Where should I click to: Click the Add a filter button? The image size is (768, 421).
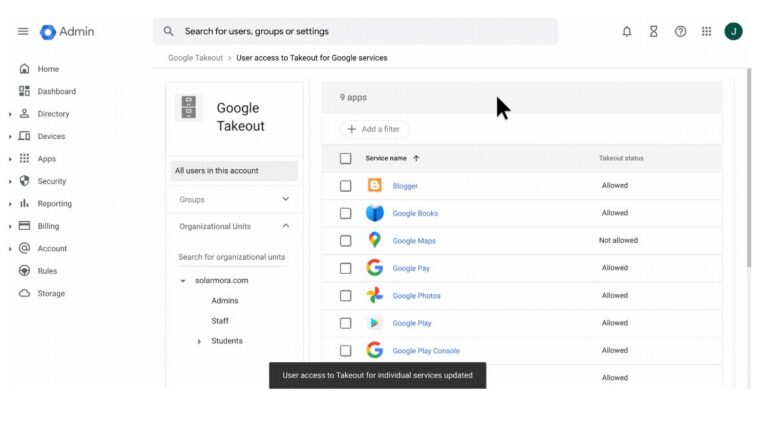tap(374, 129)
